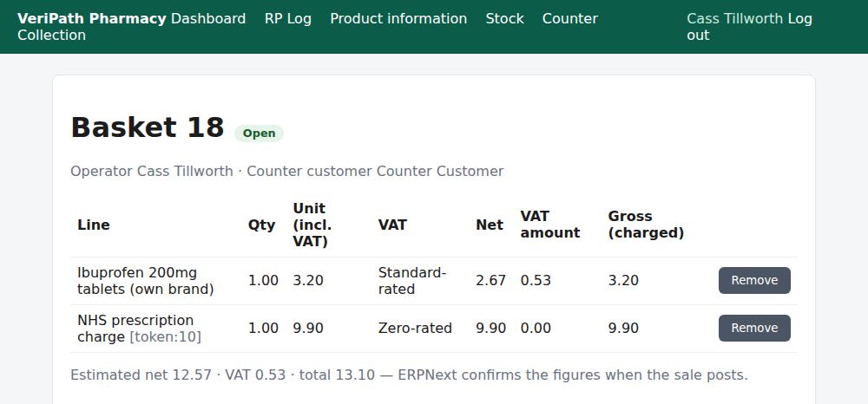
Task: Click the NHS prescription charge line name
Action: [135, 329]
